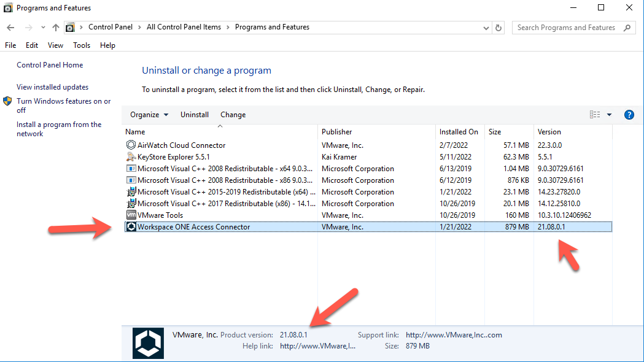
Task: Click the Programs and Features breadcrumb
Action: pyautogui.click(x=272, y=27)
